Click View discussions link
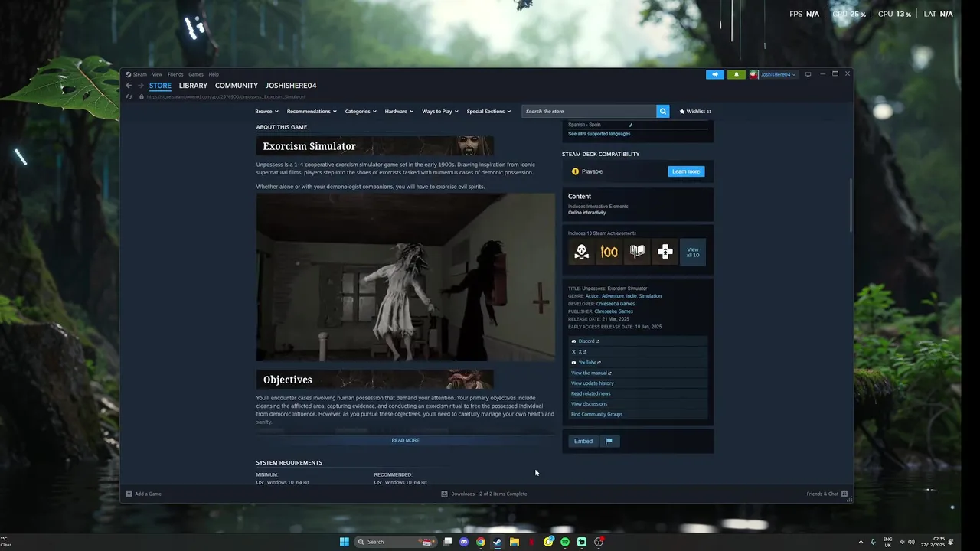 (589, 404)
